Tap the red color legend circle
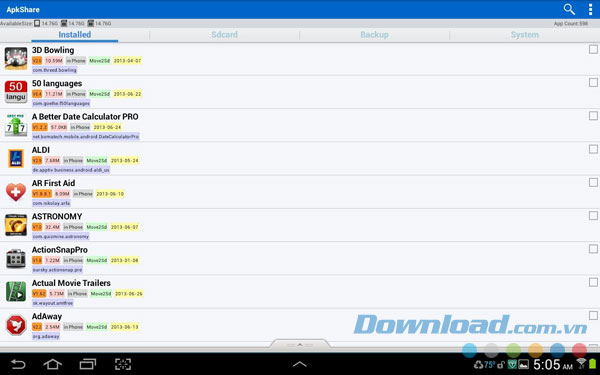 click(x=579, y=350)
